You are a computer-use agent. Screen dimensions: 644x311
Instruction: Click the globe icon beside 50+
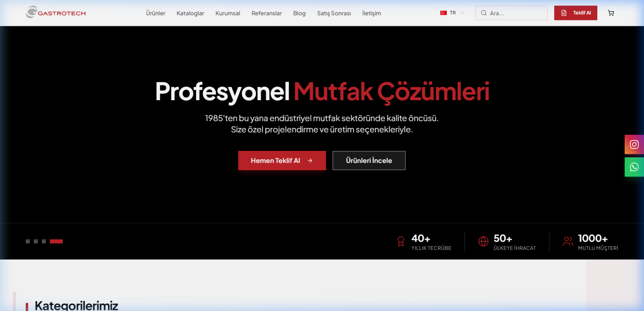pyautogui.click(x=483, y=241)
